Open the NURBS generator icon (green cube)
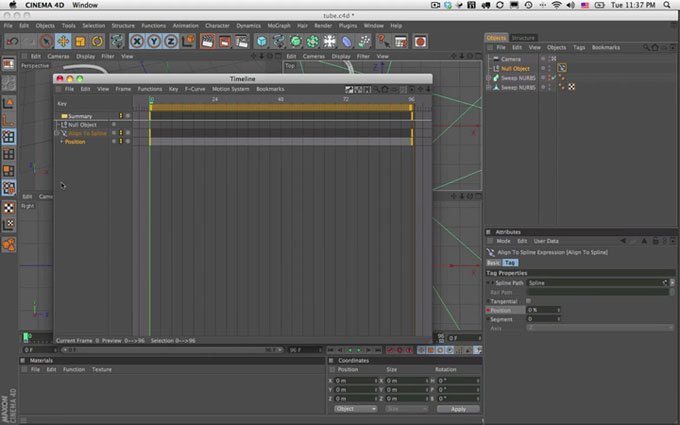The image size is (680, 425). (x=296, y=42)
